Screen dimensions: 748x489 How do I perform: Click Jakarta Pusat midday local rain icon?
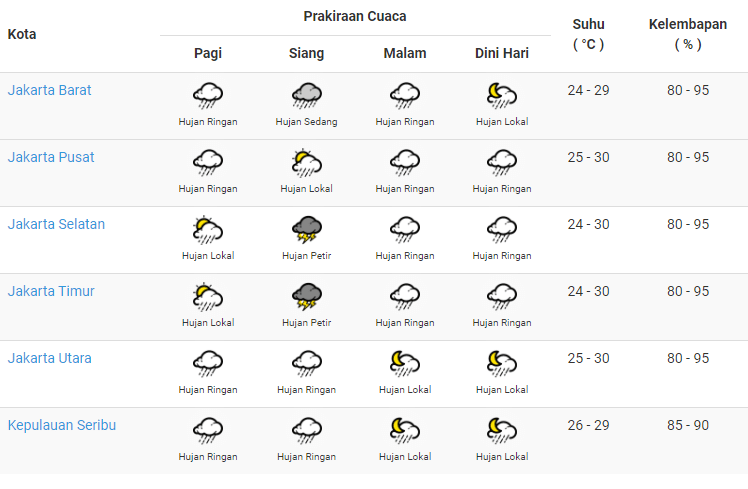click(306, 163)
